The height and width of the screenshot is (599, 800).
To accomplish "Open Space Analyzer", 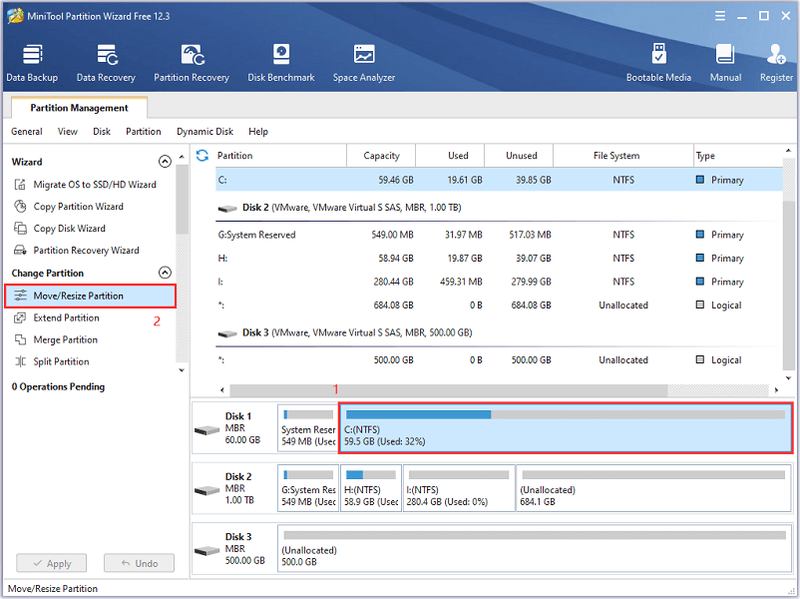I will pyautogui.click(x=364, y=63).
